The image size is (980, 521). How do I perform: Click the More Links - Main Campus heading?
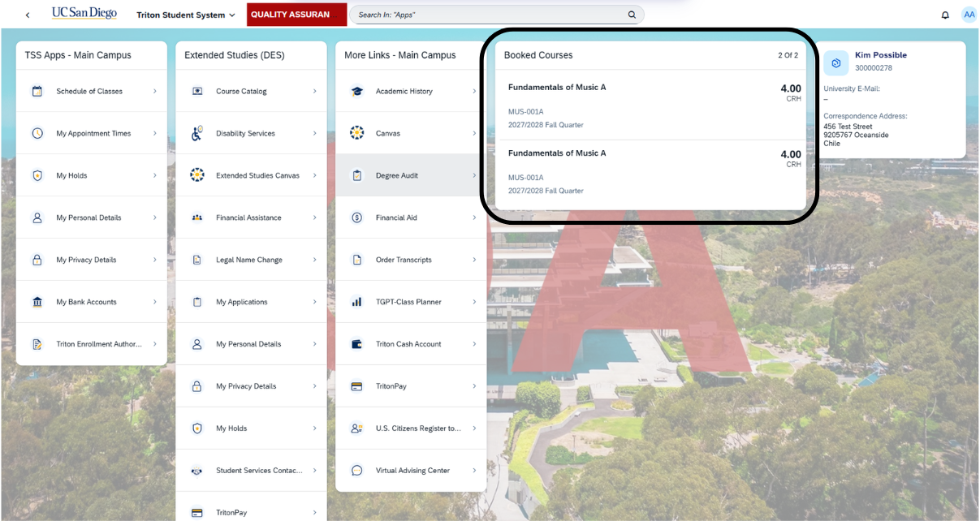(x=400, y=55)
